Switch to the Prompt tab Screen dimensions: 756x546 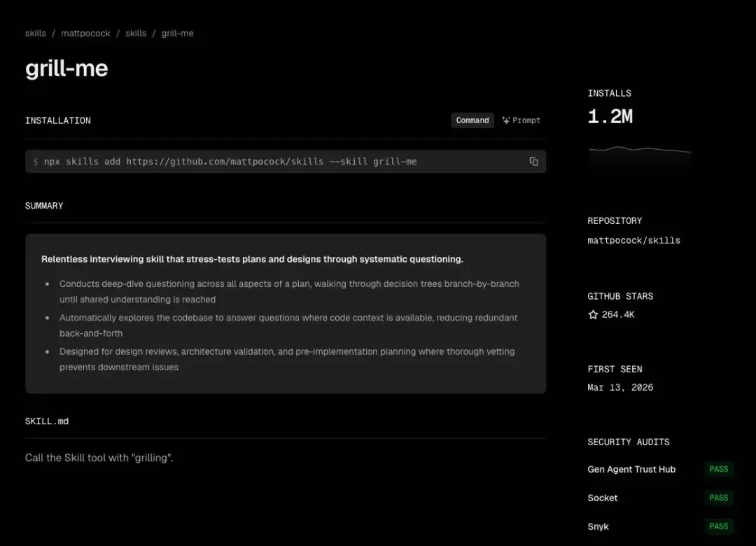[x=521, y=120]
